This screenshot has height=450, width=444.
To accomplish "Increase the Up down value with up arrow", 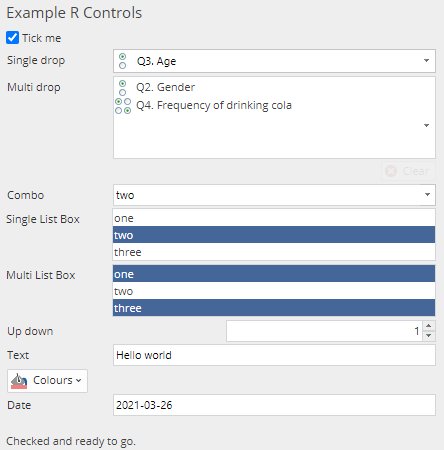I will [429, 326].
